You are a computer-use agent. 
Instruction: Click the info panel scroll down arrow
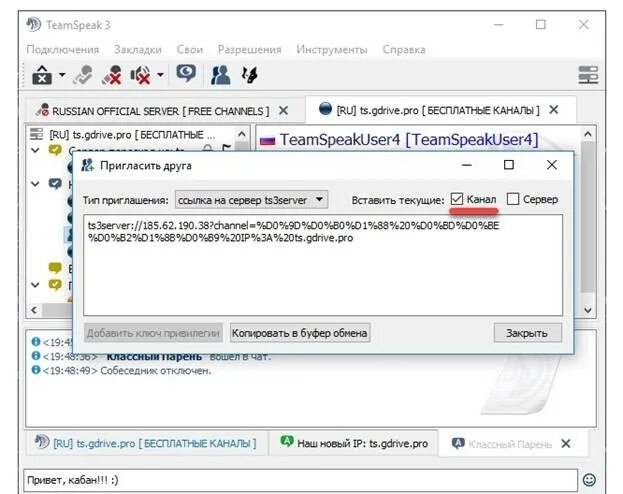588,310
